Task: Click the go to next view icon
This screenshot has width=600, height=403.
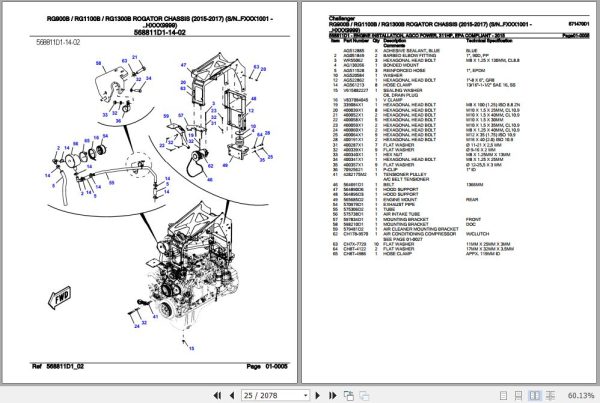Action: click(364, 395)
